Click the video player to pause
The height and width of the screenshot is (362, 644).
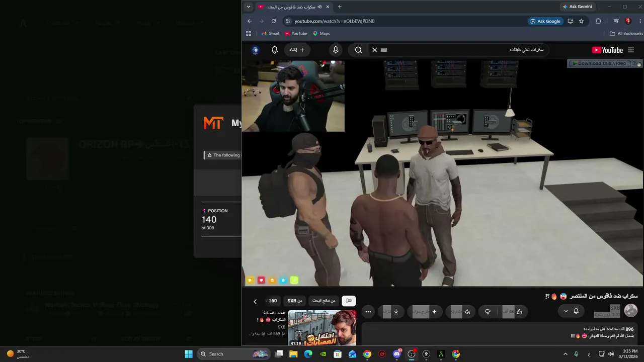[443, 173]
